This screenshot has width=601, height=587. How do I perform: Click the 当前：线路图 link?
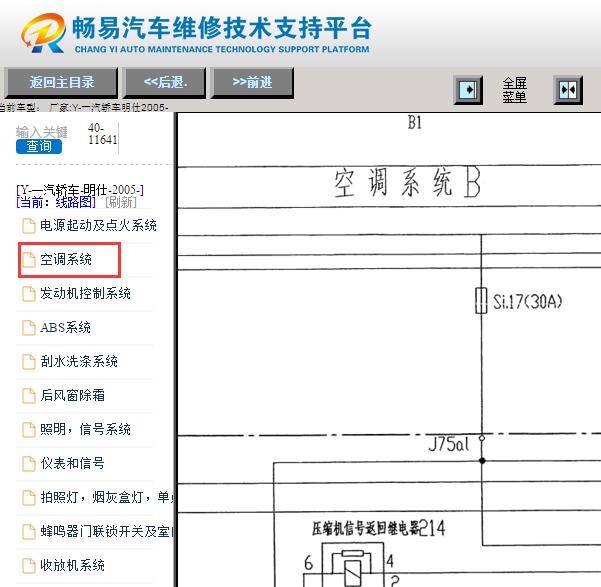tap(56, 202)
